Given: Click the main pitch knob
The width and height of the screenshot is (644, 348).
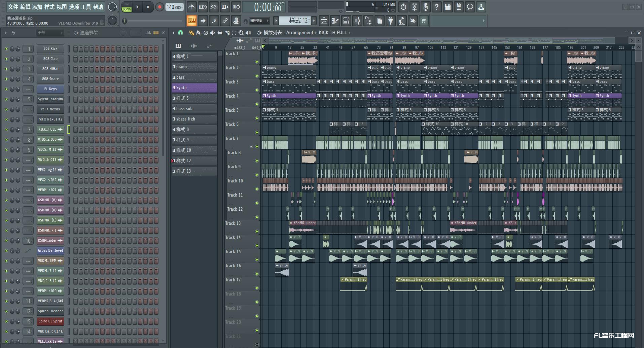Looking at the screenshot, I should pos(112,21).
